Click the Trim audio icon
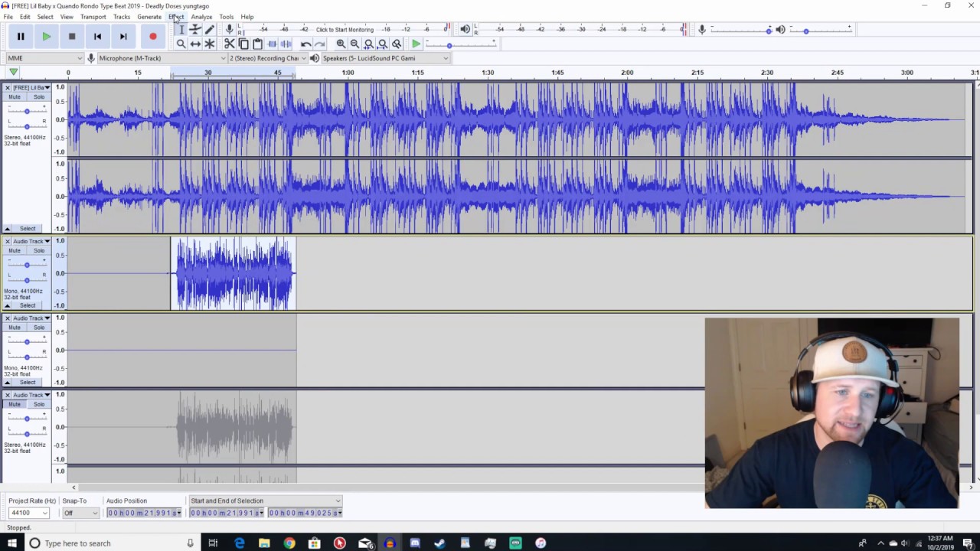Image resolution: width=980 pixels, height=551 pixels. pyautogui.click(x=272, y=44)
